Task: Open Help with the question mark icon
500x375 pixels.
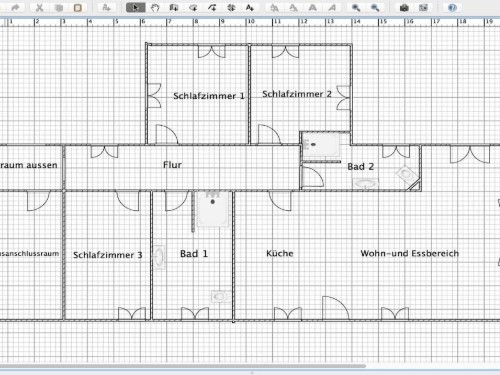Action: (x=452, y=7)
